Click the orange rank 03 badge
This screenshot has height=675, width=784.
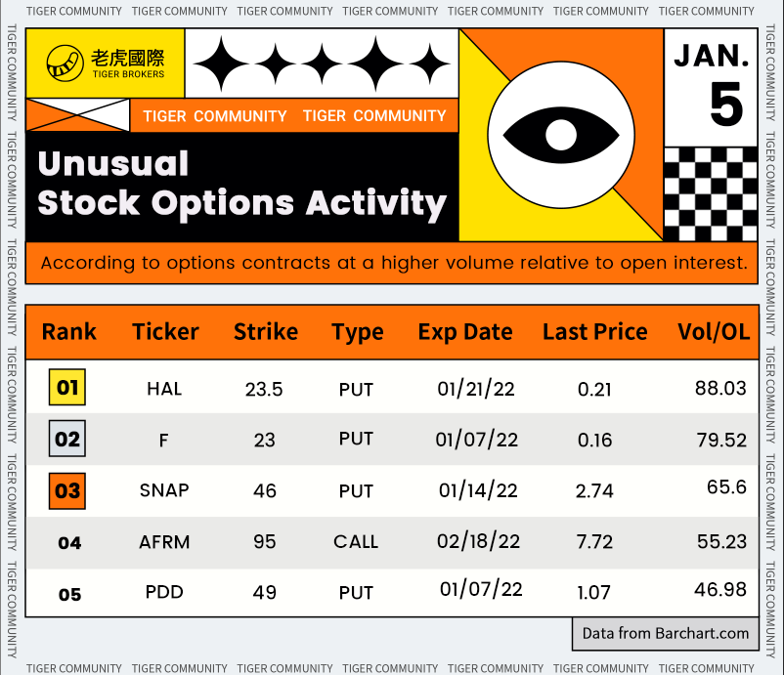coord(67,490)
